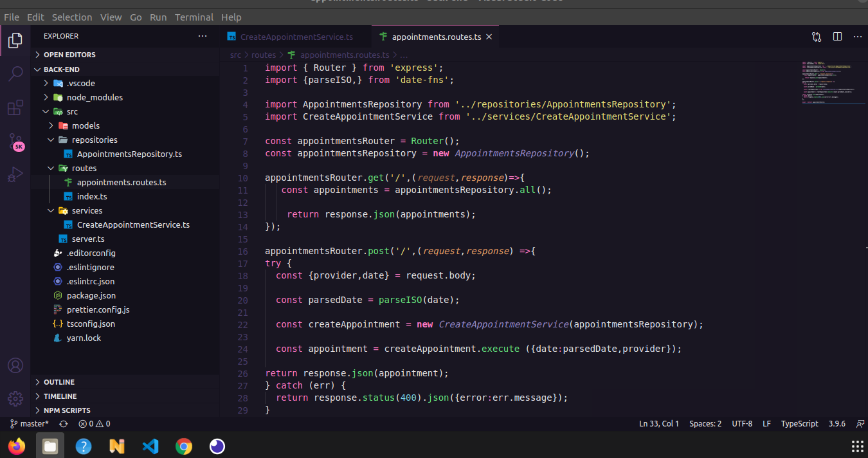Image resolution: width=868 pixels, height=458 pixels.
Task: Click the master branch indicator in status bar
Action: click(x=30, y=424)
